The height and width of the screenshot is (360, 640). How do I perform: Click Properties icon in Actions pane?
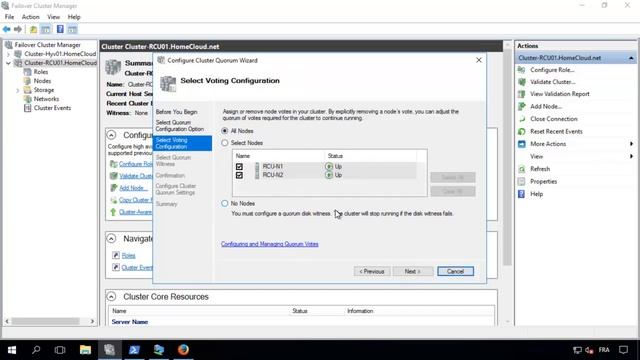click(x=522, y=181)
